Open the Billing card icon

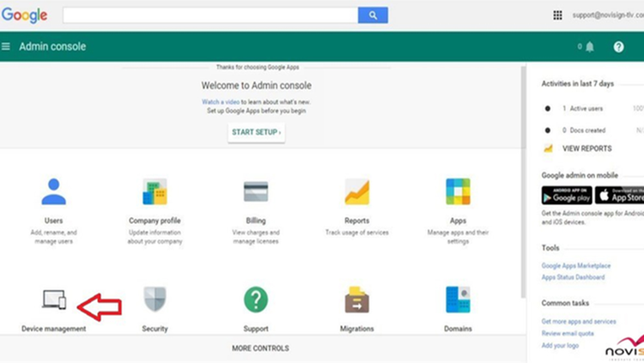click(x=256, y=191)
